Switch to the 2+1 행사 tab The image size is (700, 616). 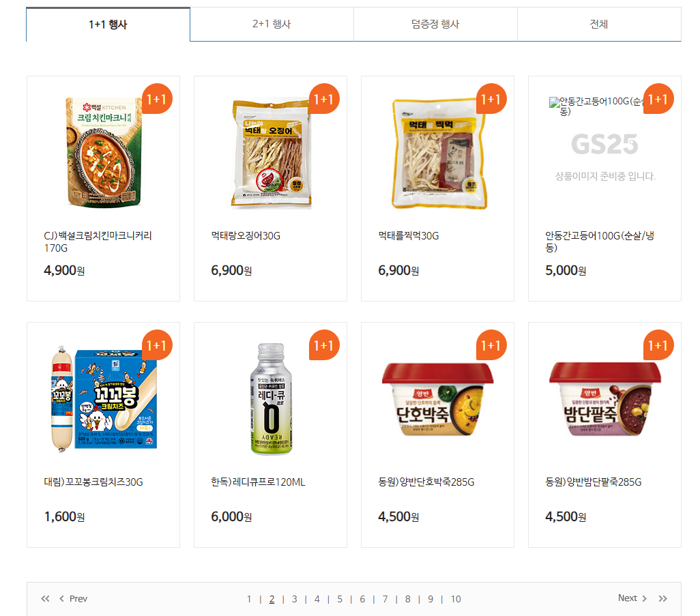(x=272, y=24)
